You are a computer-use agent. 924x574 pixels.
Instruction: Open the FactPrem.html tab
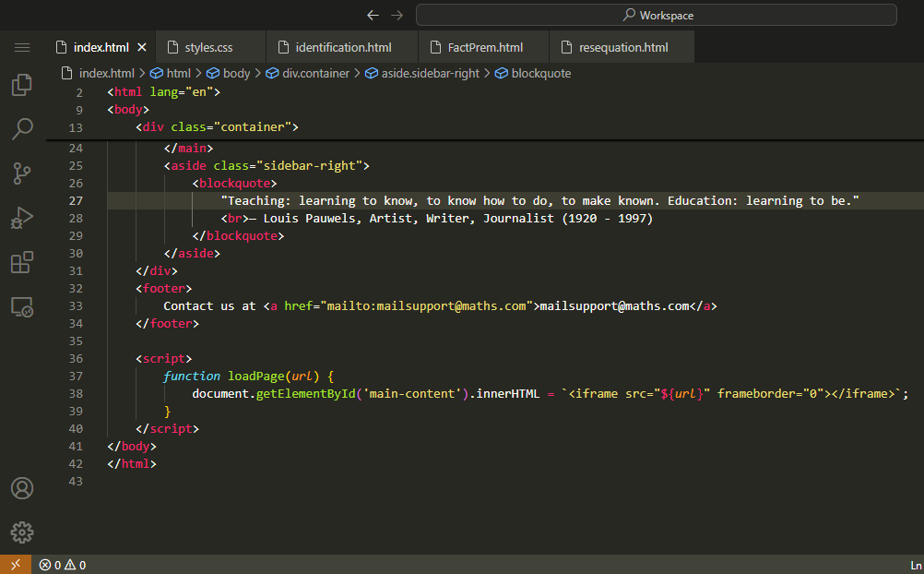tap(485, 47)
